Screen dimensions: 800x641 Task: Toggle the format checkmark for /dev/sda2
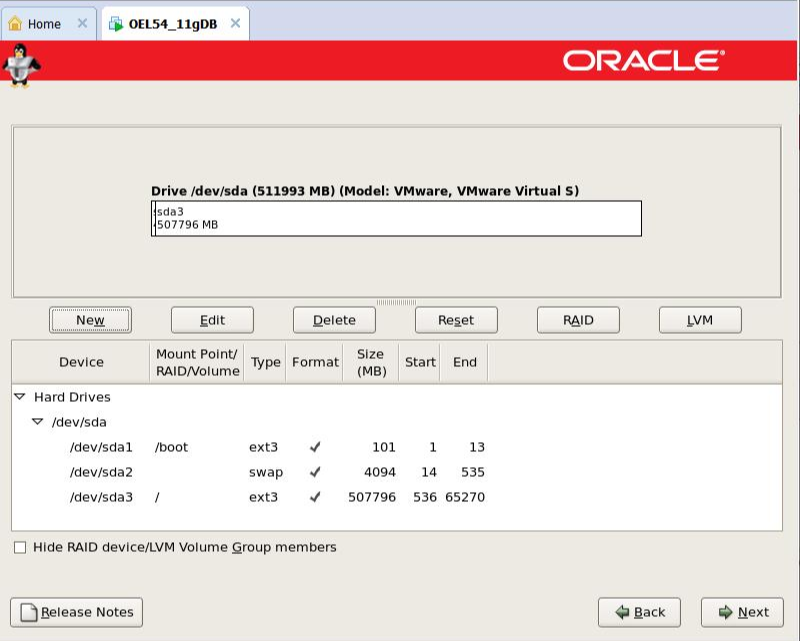315,472
